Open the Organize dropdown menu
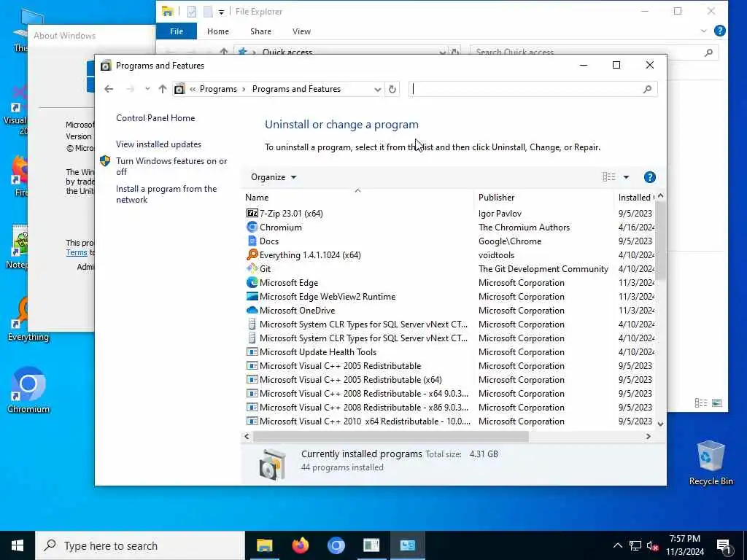 point(274,177)
